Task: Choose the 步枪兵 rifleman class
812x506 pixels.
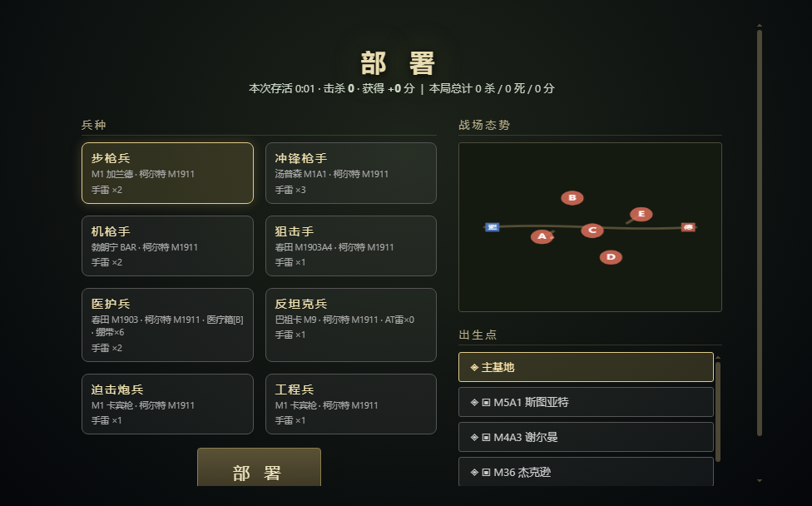Action: 167,173
